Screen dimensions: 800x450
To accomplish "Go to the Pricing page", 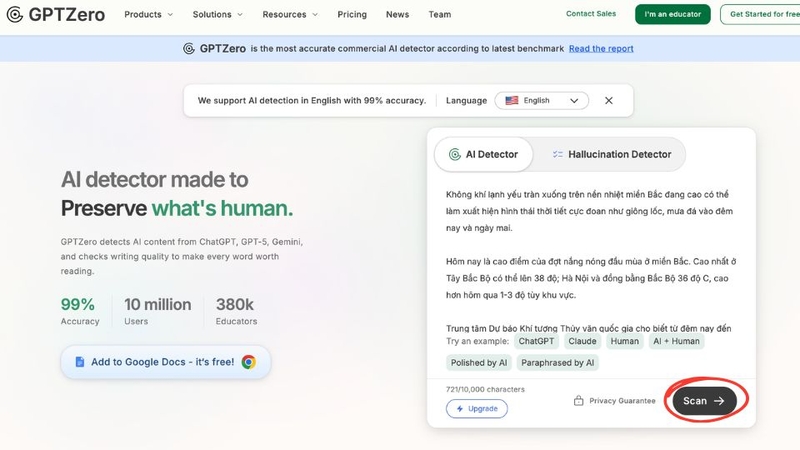I will coord(352,14).
